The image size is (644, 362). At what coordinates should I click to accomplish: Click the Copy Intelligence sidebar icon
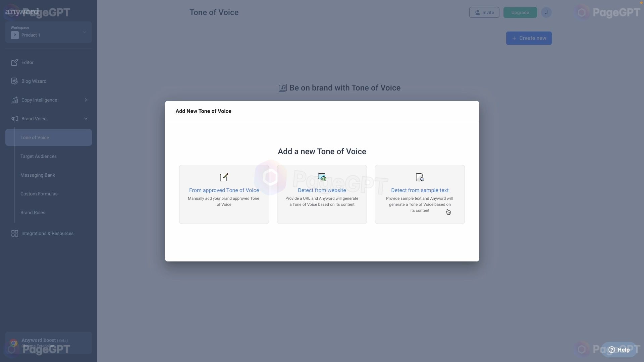click(14, 100)
